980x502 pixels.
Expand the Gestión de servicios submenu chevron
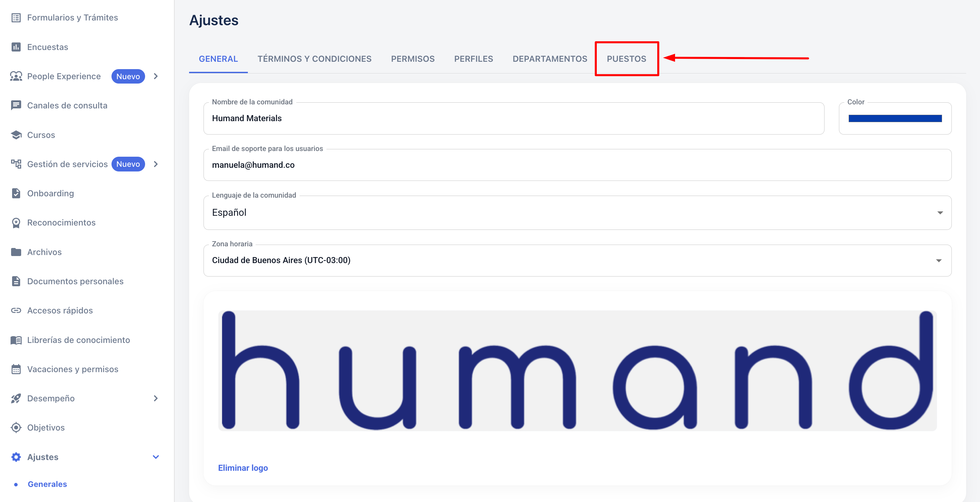click(155, 164)
